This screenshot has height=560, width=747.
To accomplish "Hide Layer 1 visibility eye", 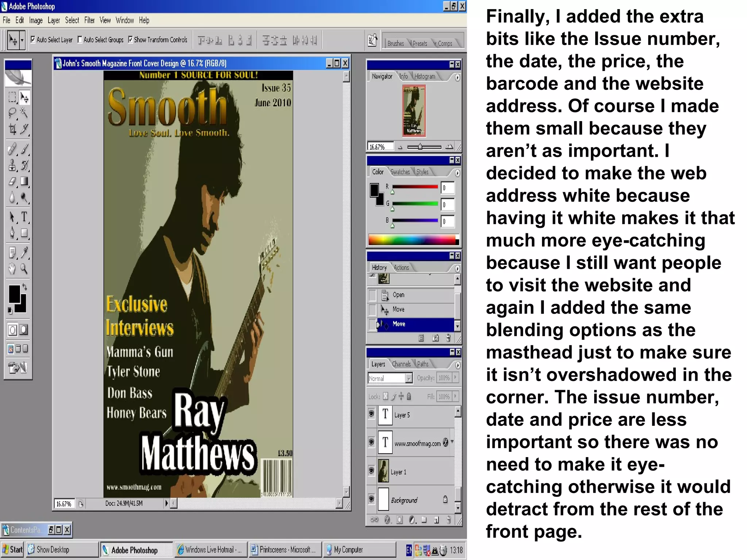I will click(371, 470).
